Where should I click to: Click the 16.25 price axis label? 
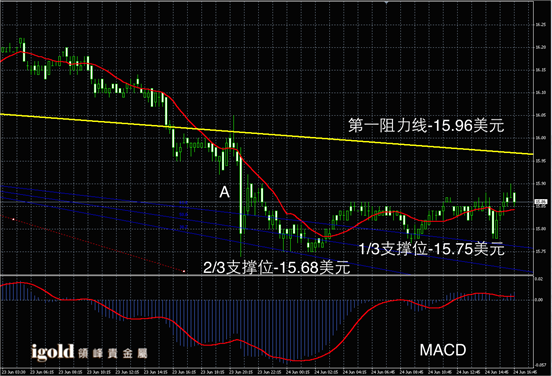[x=540, y=25]
